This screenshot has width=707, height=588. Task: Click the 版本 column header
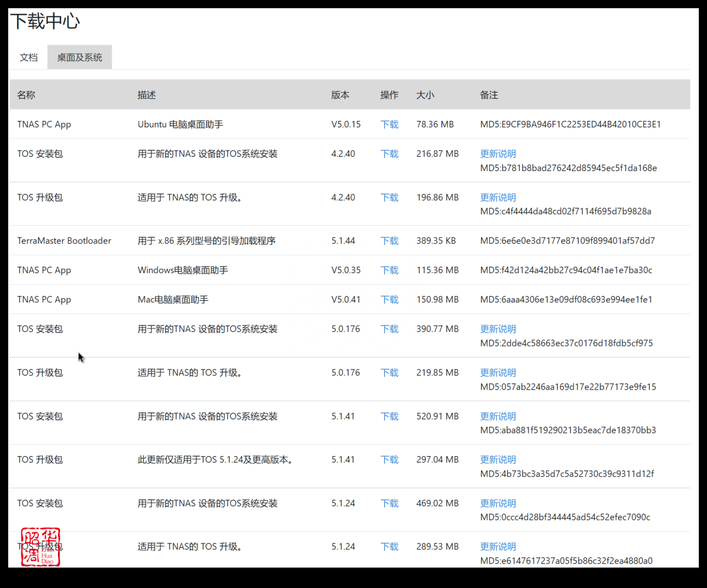point(339,94)
